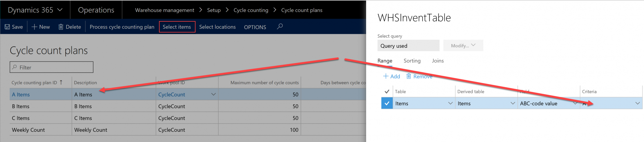
Task: Expand the Dynamics 365 dropdown
Action: 60,10
